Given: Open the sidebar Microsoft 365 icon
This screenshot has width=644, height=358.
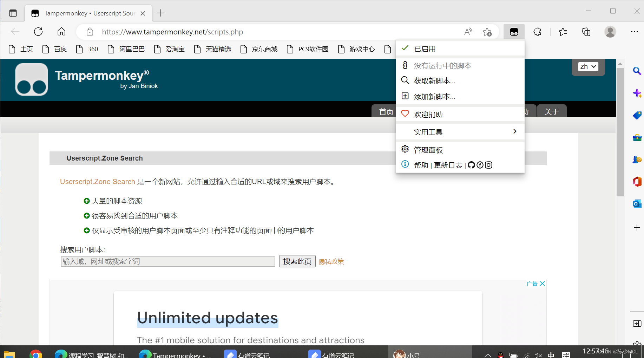Looking at the screenshot, I should click(637, 182).
